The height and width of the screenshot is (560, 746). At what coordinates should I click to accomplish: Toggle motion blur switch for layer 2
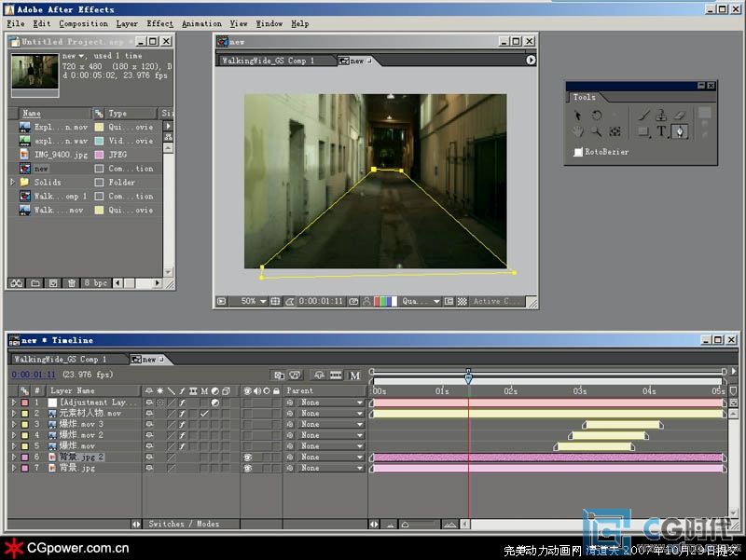(x=204, y=414)
